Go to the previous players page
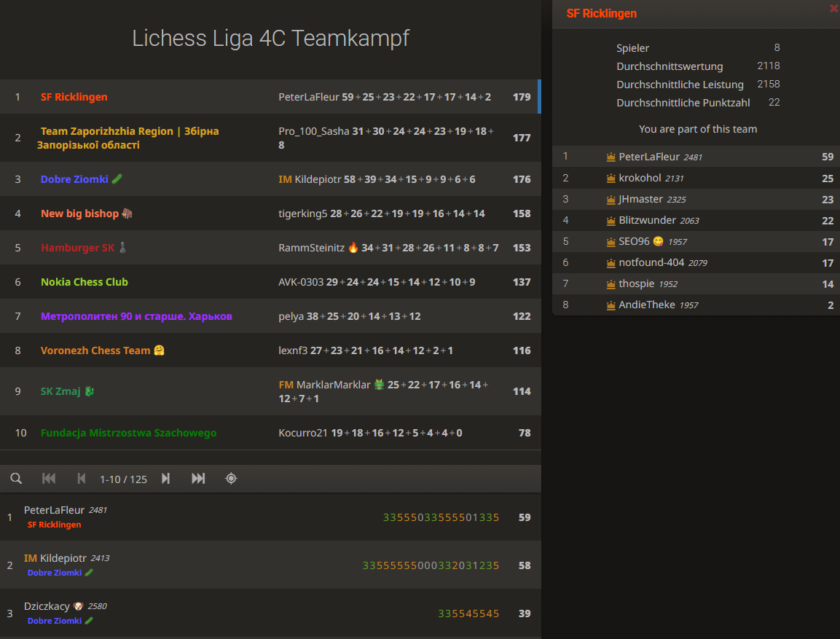Screen dimensions: 840x639 click(82, 479)
